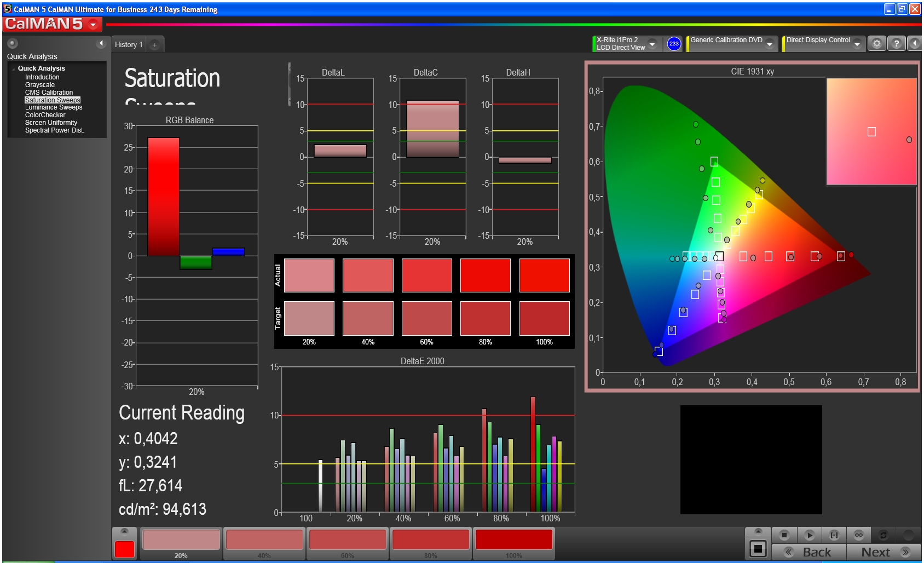Open help with the question mark icon
Viewport: 924px width, 563px height.
(x=896, y=43)
